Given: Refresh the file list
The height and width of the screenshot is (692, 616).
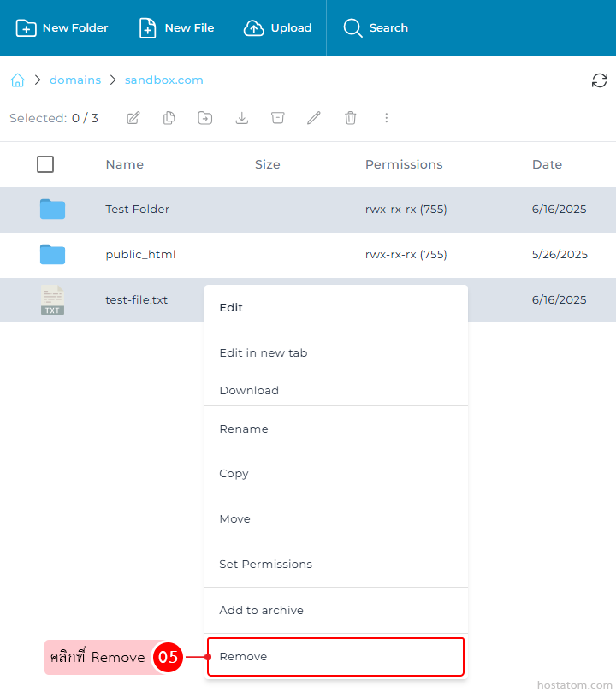Looking at the screenshot, I should 600,80.
